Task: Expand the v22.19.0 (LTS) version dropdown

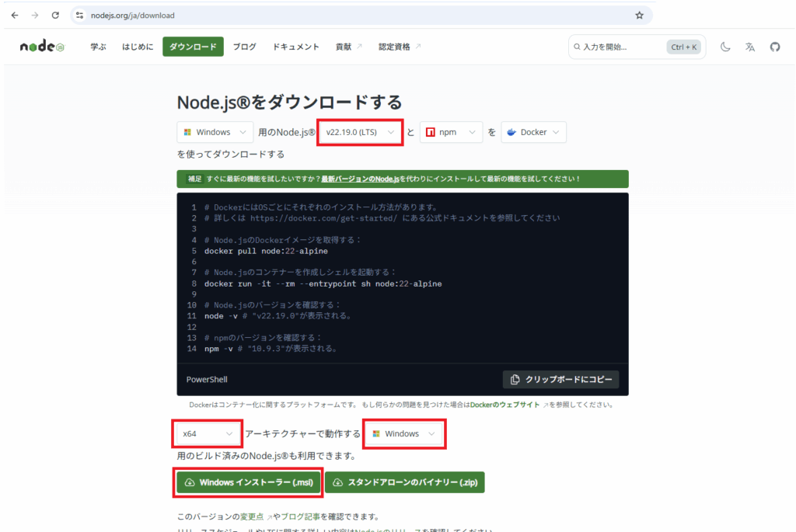Action: [360, 132]
